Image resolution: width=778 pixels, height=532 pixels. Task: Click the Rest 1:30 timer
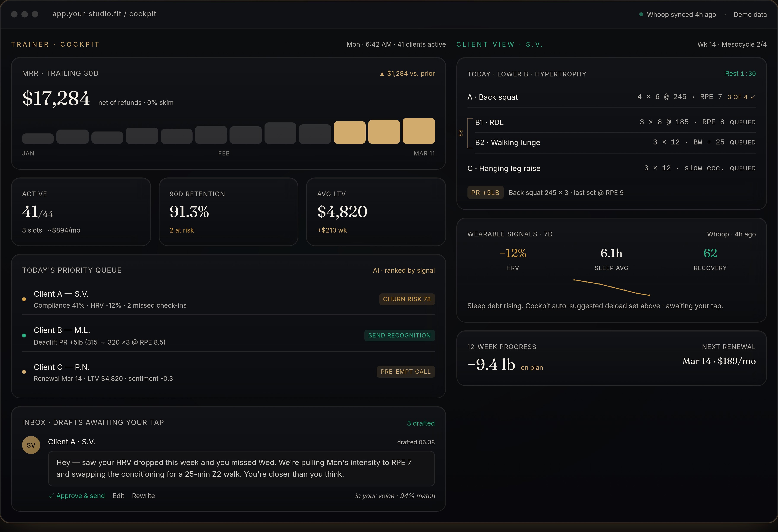pos(740,74)
